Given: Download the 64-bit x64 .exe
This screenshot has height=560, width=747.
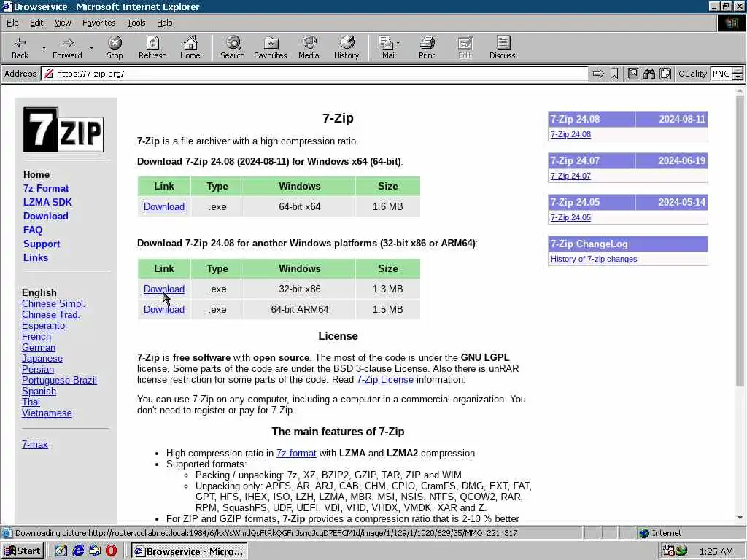Looking at the screenshot, I should (164, 206).
